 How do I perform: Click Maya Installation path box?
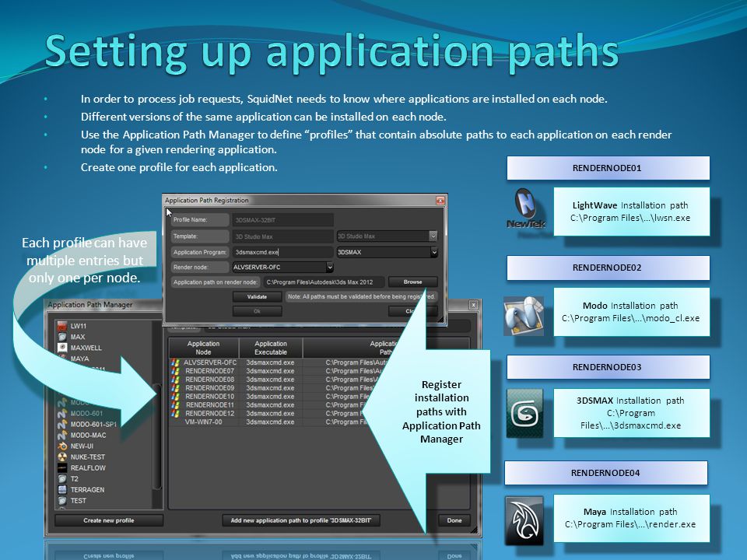point(631,518)
